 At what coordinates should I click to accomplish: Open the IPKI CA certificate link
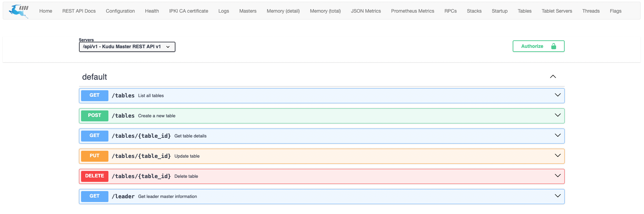pos(188,11)
